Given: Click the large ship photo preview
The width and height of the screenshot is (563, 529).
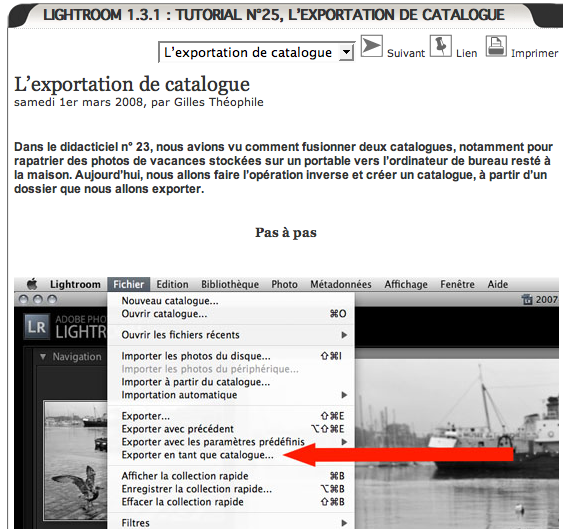Looking at the screenshot, I should click(x=457, y=444).
